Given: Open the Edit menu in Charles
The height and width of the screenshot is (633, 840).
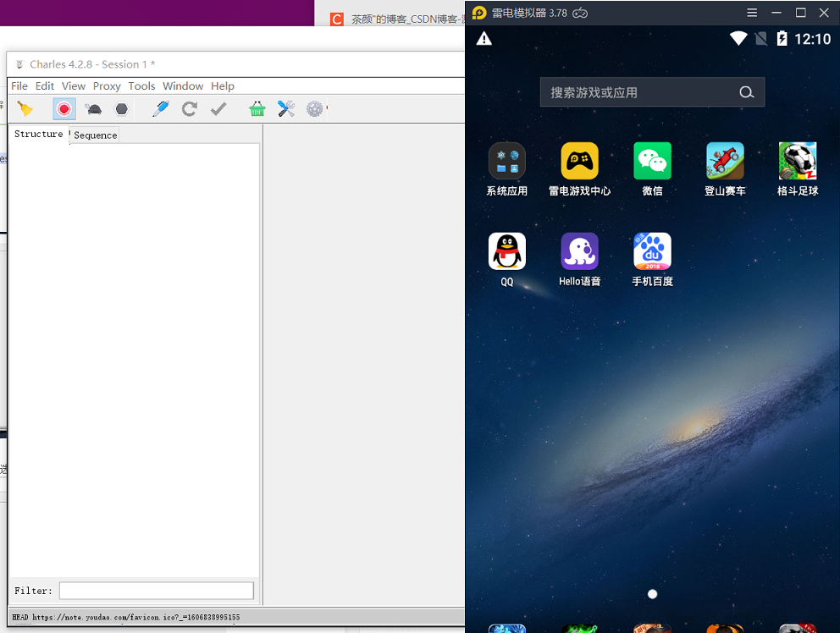Looking at the screenshot, I should pyautogui.click(x=45, y=86).
